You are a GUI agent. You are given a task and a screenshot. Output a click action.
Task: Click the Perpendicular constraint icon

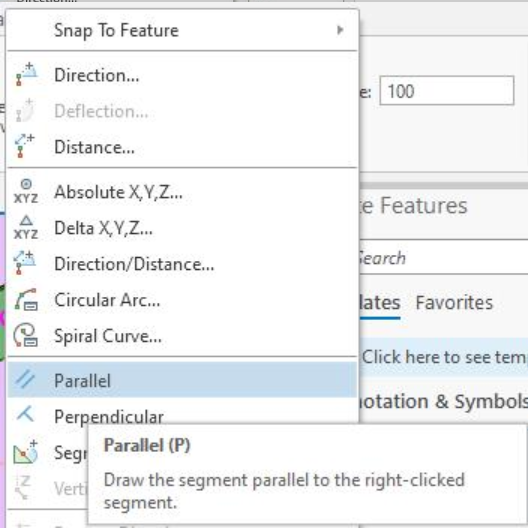click(26, 414)
